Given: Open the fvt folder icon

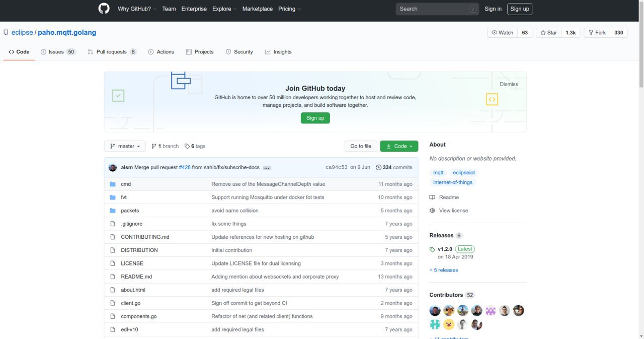Looking at the screenshot, I should 113,197.
